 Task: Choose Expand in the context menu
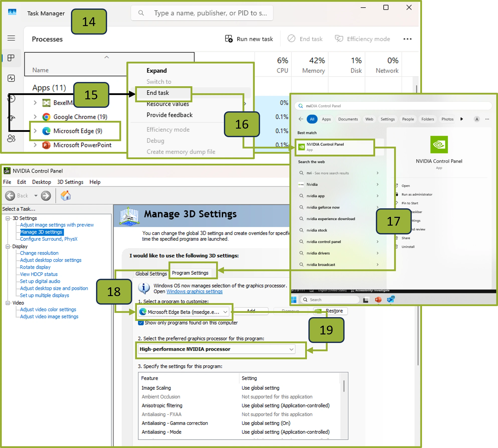point(157,71)
